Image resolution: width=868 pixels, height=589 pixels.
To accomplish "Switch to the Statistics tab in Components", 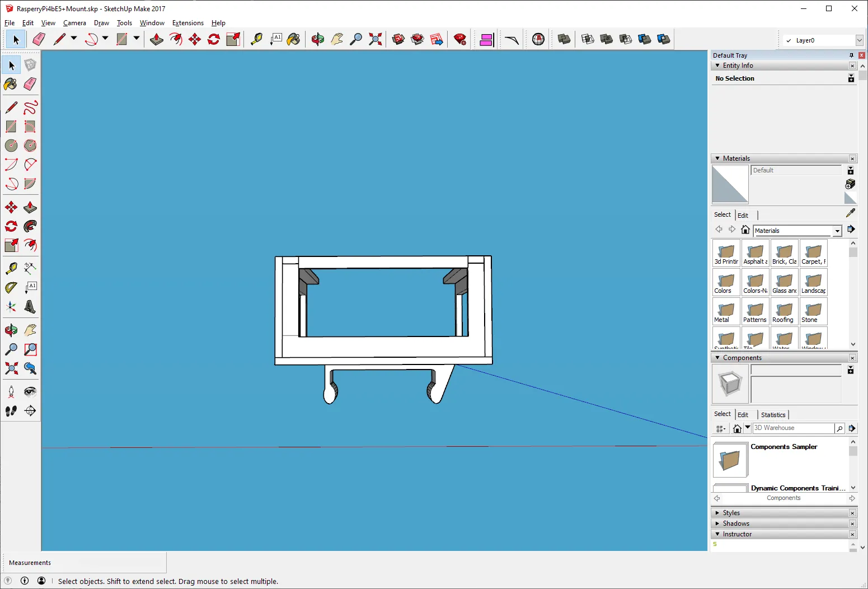I will (773, 415).
